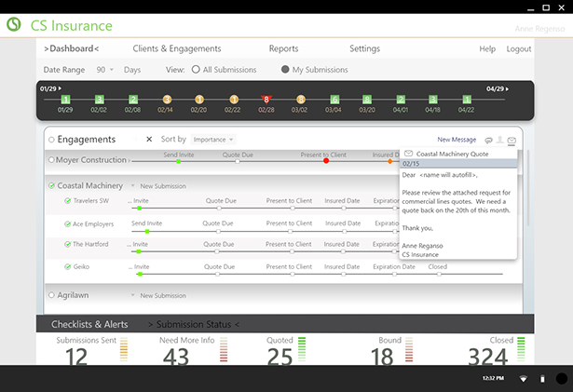
Task: Click the green check icon next to Travelers SW
Action: pos(68,200)
